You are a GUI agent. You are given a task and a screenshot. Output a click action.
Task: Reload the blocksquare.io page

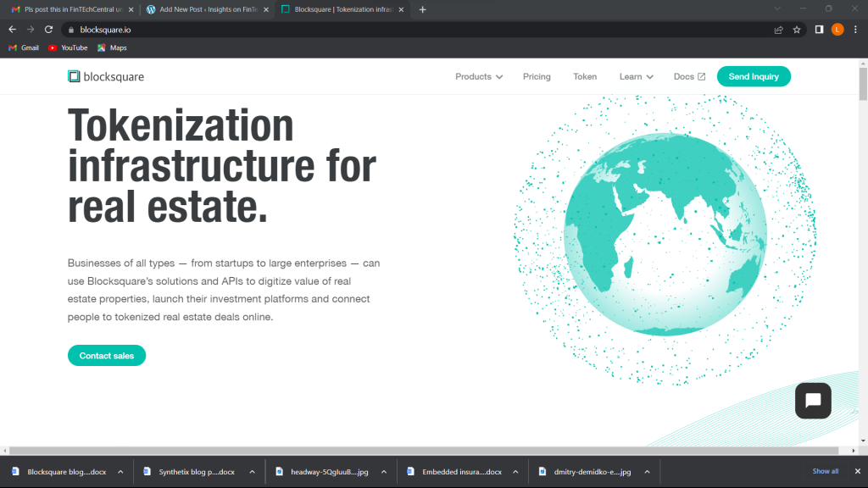[48, 30]
